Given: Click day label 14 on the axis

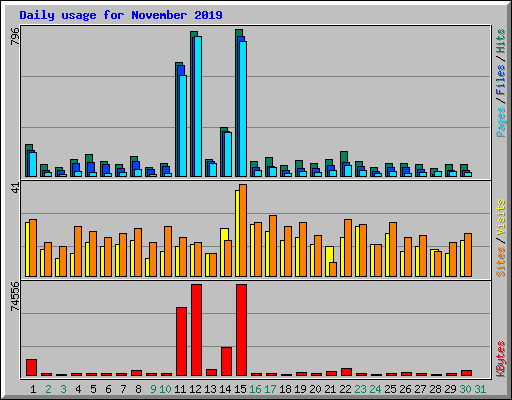Looking at the screenshot, I should 225,389.
